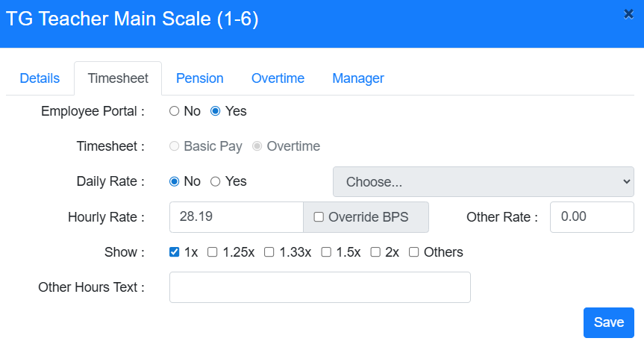Select No for Employee Portal
Viewport: 644px width, 347px height.
tap(175, 111)
